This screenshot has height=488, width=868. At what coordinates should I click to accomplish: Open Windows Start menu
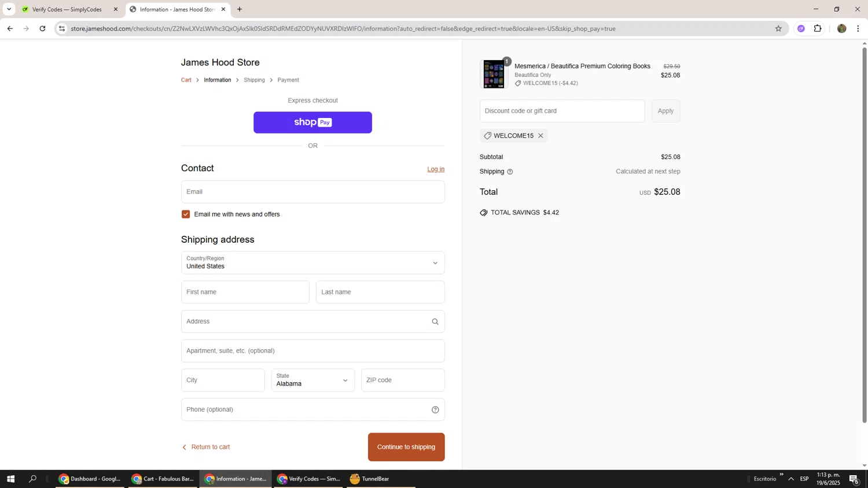[x=10, y=479]
